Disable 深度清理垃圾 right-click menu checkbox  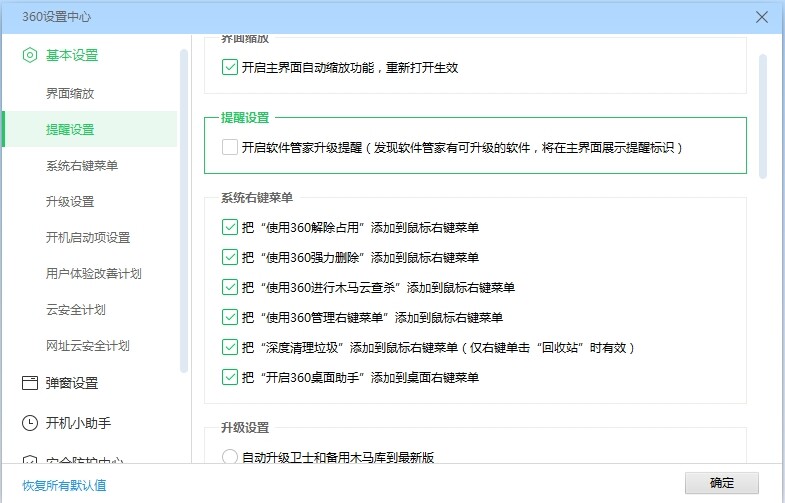(229, 347)
